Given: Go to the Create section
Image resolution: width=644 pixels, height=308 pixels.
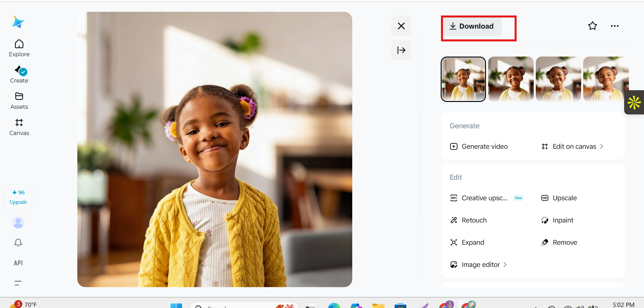Looking at the screenshot, I should tap(19, 74).
